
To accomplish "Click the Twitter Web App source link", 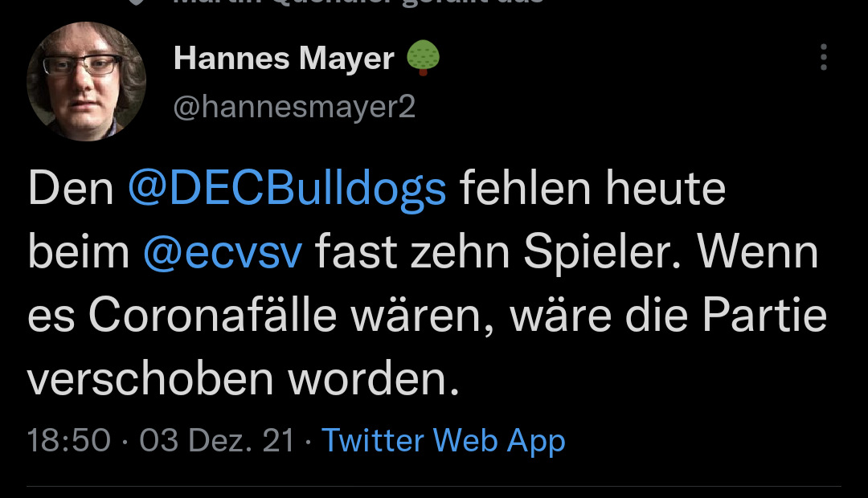I will click(x=443, y=440).
